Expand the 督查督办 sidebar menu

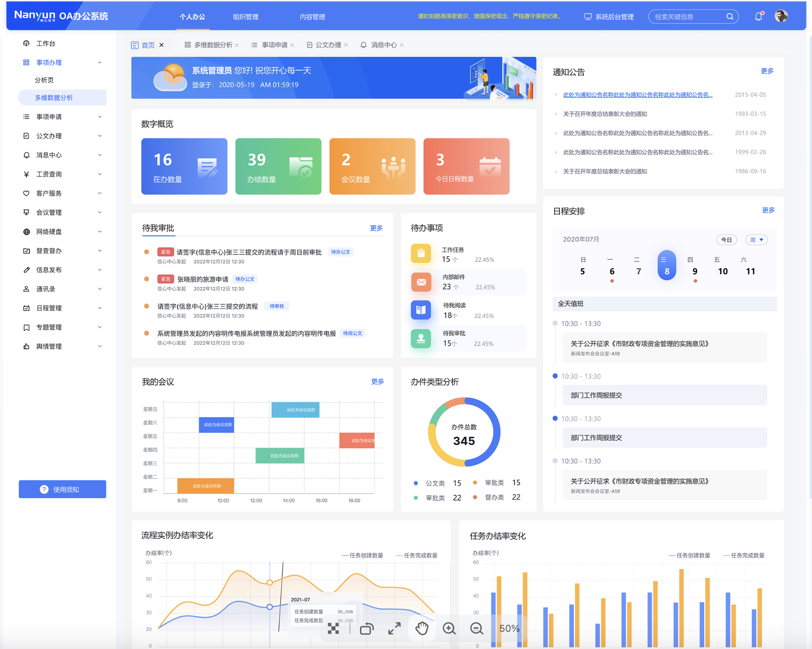[100, 251]
